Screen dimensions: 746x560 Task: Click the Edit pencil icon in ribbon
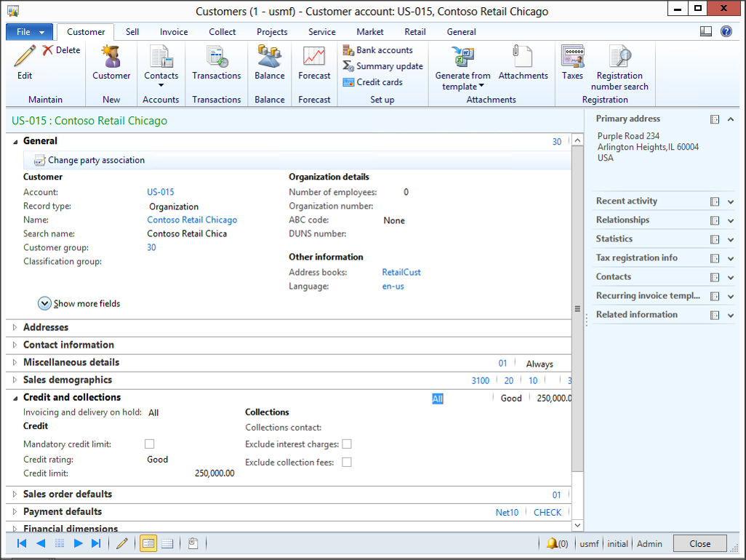(x=25, y=57)
